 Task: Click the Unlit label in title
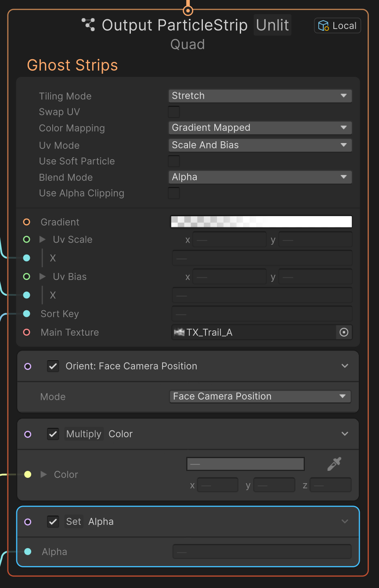click(272, 25)
